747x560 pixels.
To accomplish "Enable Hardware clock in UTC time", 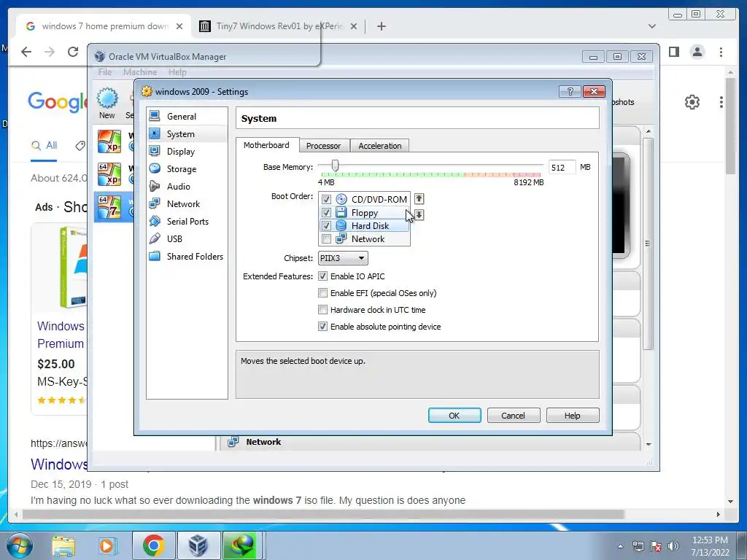I will pyautogui.click(x=322, y=309).
